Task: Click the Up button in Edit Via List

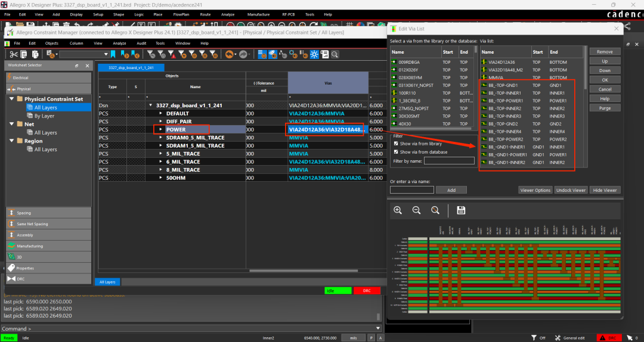Action: pyautogui.click(x=605, y=61)
